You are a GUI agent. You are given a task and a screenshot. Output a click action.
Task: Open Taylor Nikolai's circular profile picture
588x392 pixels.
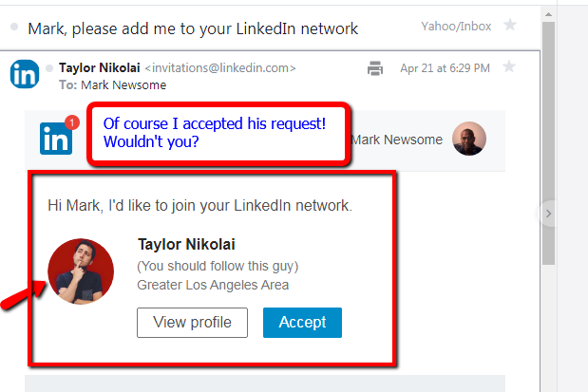click(81, 271)
